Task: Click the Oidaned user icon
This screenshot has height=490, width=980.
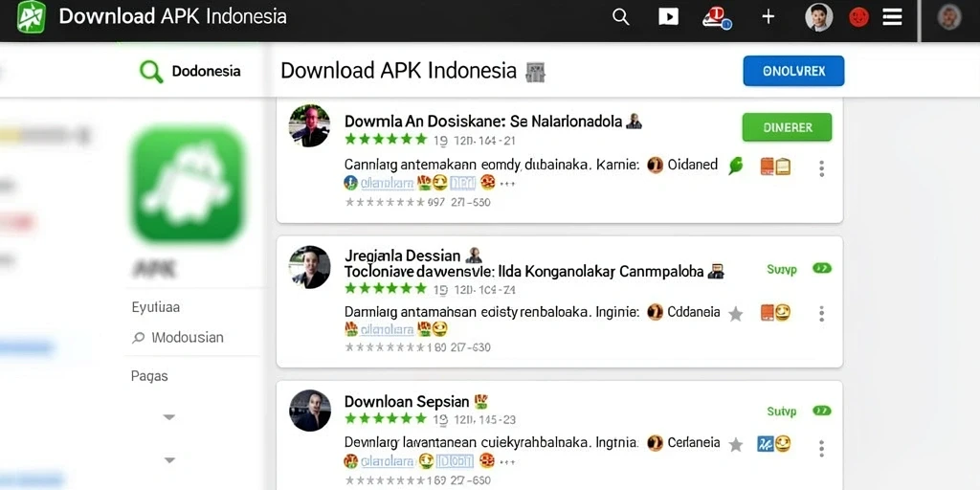Action: click(655, 165)
